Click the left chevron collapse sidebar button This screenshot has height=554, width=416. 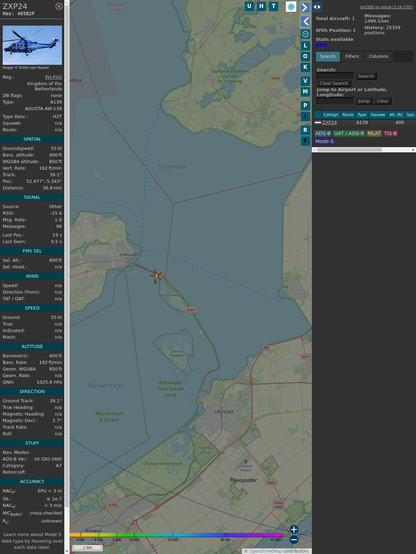coord(305,21)
